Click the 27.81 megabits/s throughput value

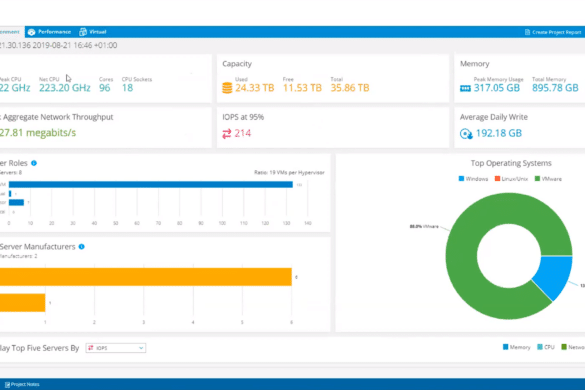38,133
